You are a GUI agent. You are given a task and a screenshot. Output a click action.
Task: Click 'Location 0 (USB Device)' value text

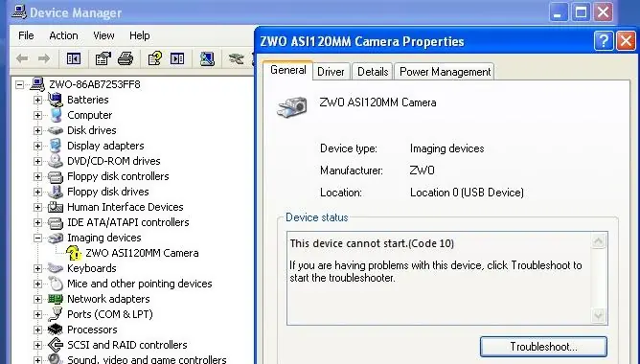(x=467, y=193)
